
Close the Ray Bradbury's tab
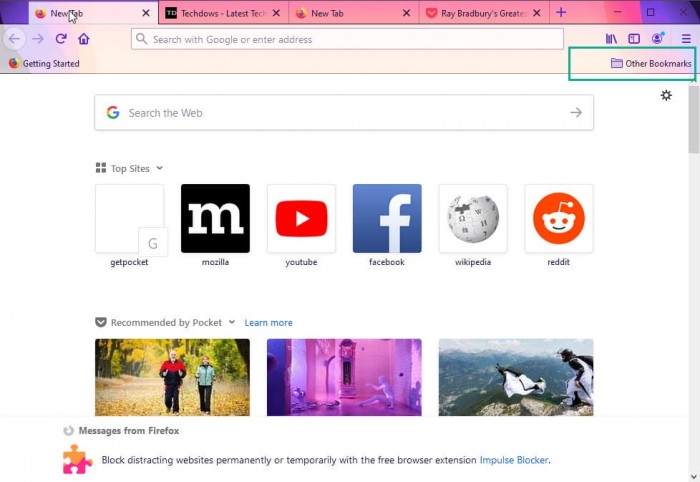coord(537,13)
